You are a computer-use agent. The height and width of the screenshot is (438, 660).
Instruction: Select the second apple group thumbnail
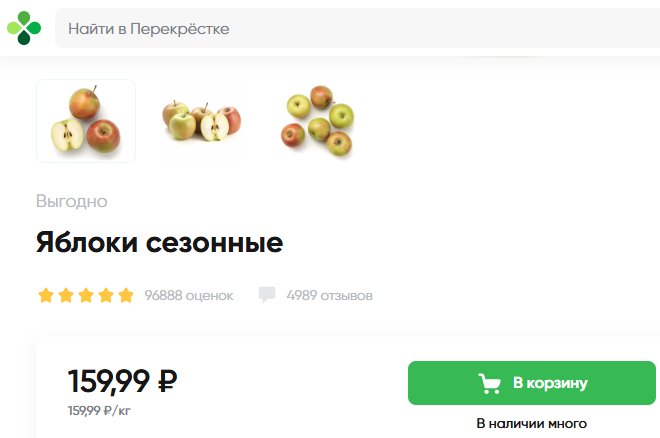tap(202, 121)
